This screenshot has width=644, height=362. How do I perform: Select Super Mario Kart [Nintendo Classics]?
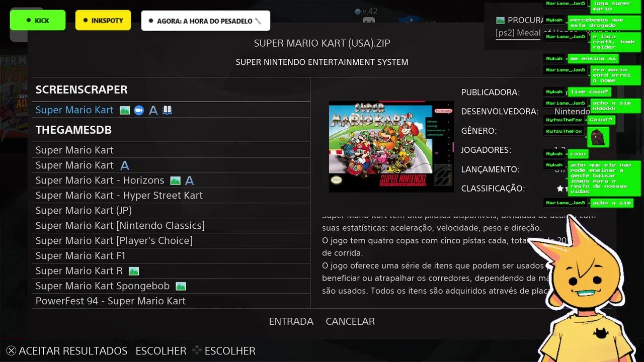[x=171, y=226]
